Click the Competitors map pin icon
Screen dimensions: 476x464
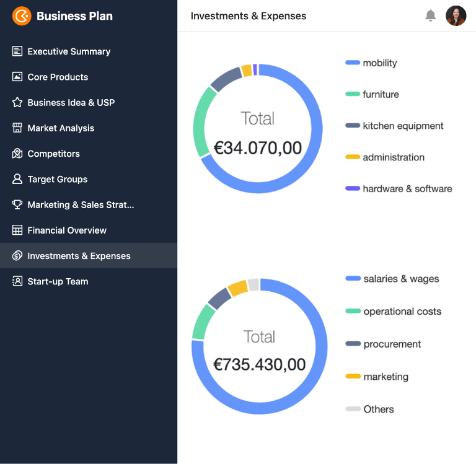click(x=17, y=154)
